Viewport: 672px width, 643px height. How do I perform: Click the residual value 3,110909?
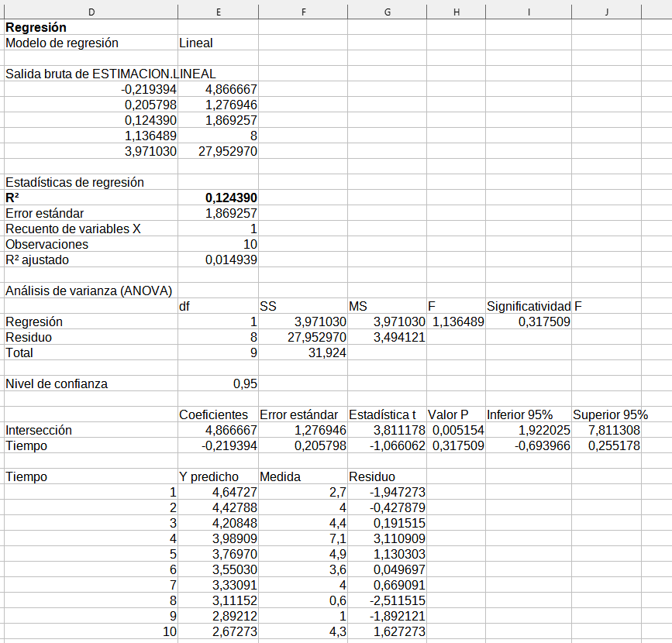[x=399, y=539]
